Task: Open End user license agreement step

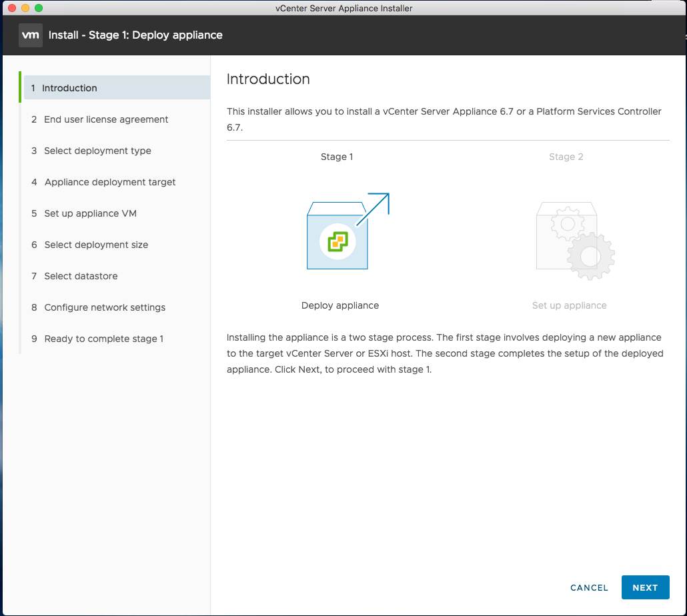Action: tap(106, 119)
